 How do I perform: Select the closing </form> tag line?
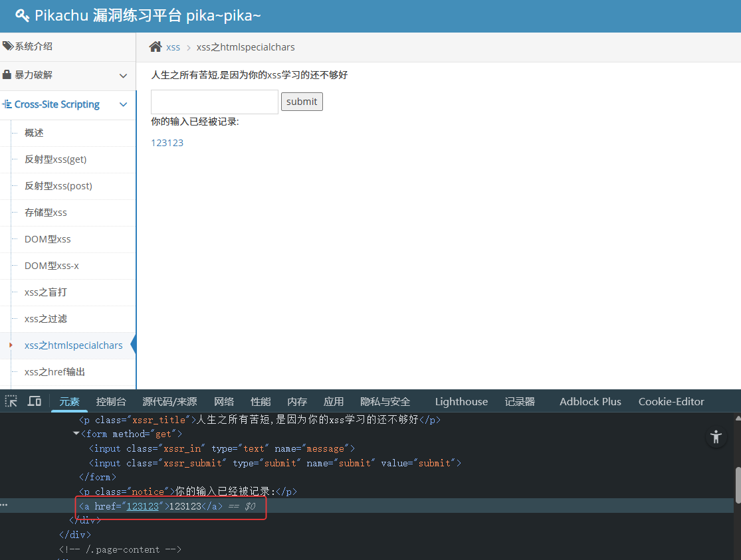[97, 478]
